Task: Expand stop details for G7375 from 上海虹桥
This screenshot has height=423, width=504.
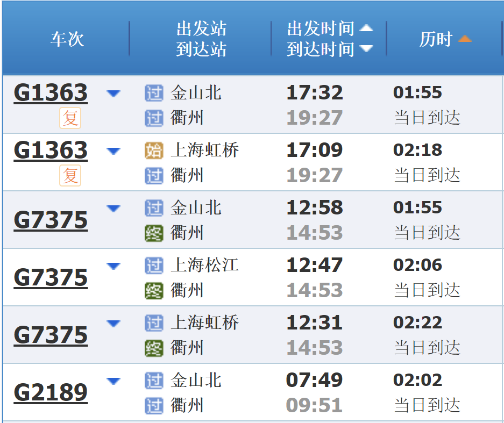Action: [x=113, y=323]
